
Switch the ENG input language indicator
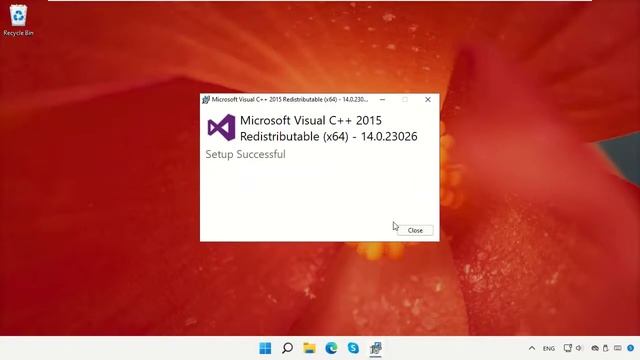(x=549, y=349)
